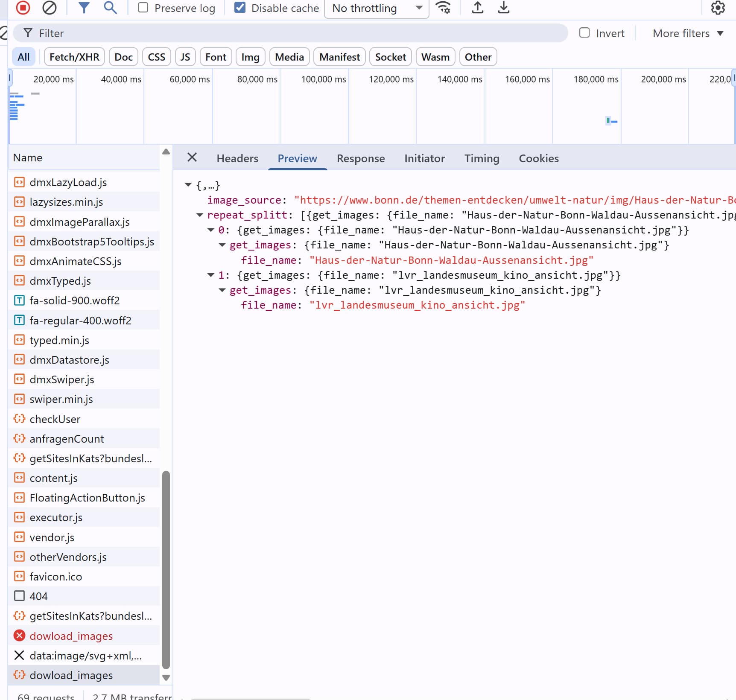
Task: Uncheck the Disable cache checkbox
Action: 240,8
